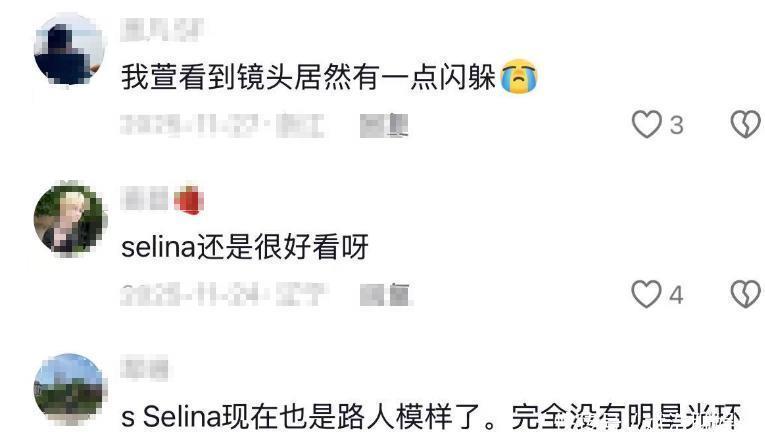
Task: Open blurred username above 'selina还是很好看呀'
Action: pos(144,200)
